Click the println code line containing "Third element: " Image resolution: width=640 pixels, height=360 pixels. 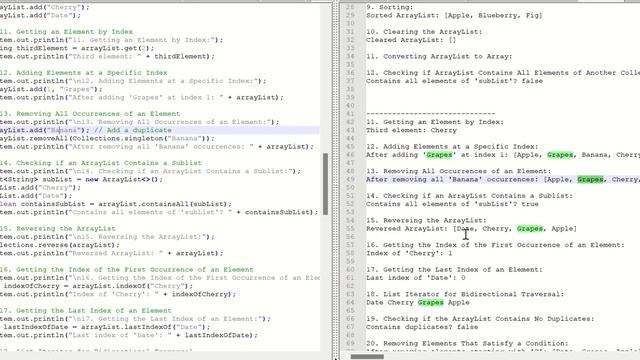click(107, 56)
